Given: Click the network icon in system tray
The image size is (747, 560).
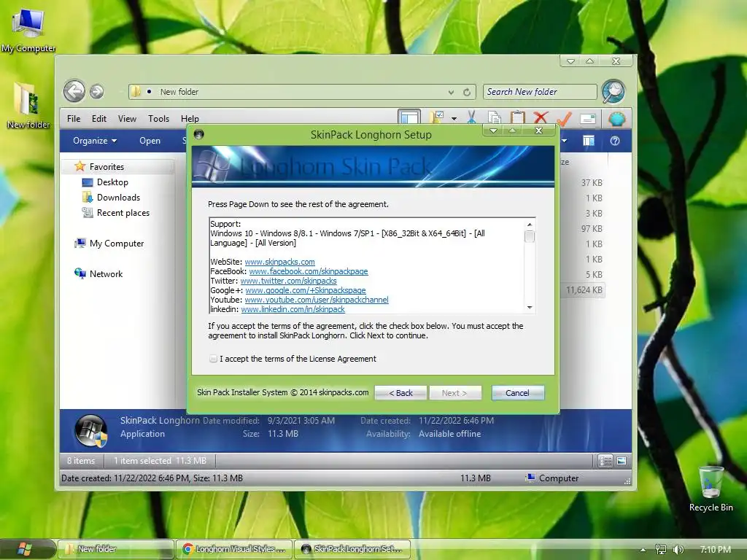Looking at the screenshot, I should [660, 550].
